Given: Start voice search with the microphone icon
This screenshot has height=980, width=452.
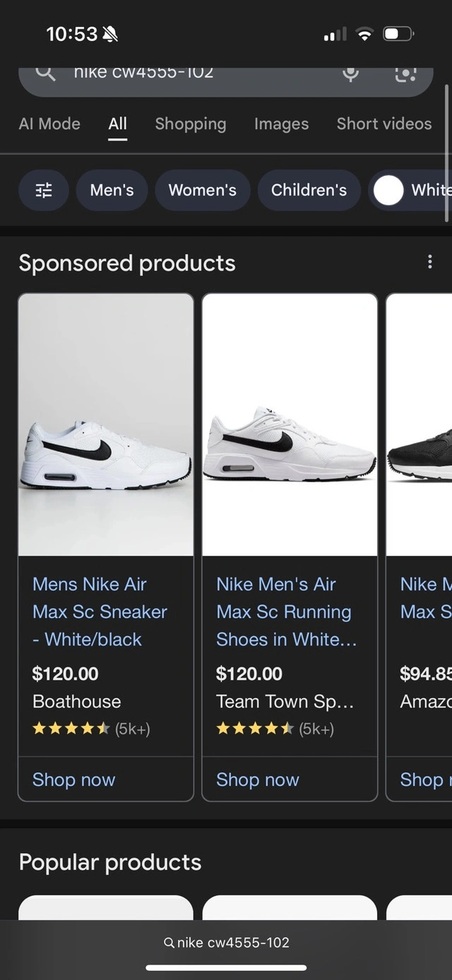Looking at the screenshot, I should tap(351, 73).
